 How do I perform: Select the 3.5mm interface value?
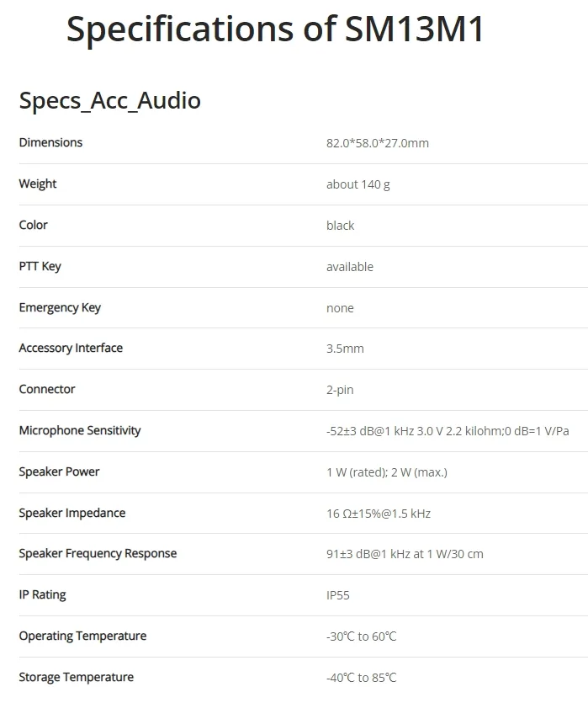coord(345,349)
